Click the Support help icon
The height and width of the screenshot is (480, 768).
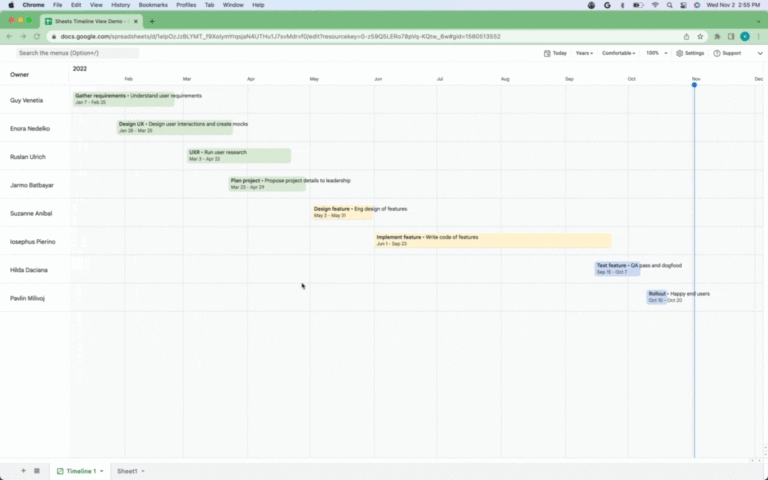(717, 53)
